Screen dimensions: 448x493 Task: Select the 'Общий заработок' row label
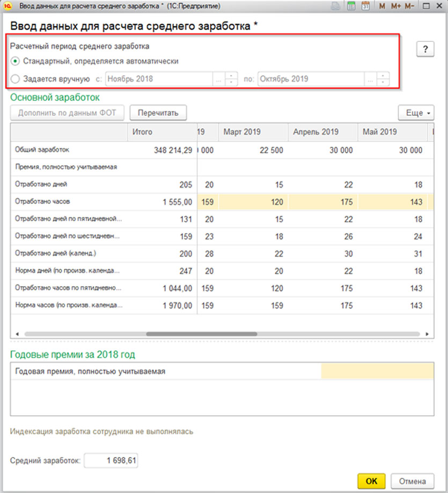[x=42, y=150]
